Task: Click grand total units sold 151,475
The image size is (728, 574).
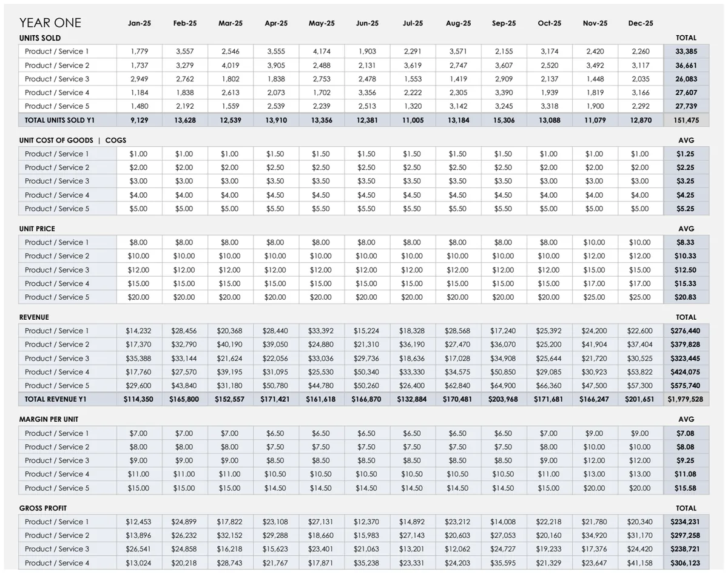Action: [x=686, y=120]
